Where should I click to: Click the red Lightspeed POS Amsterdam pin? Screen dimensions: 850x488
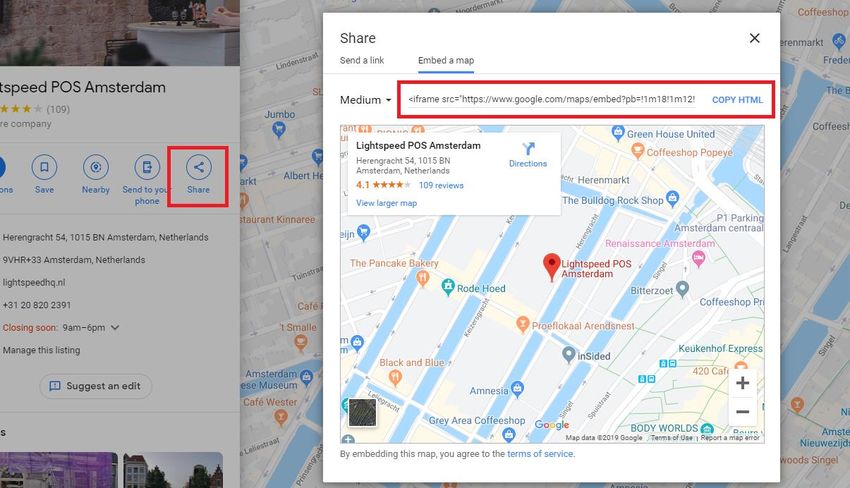[x=551, y=267]
